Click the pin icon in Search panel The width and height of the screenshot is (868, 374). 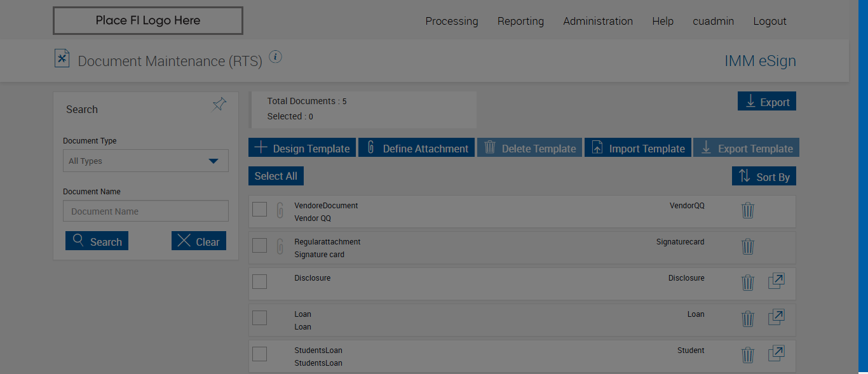(219, 105)
